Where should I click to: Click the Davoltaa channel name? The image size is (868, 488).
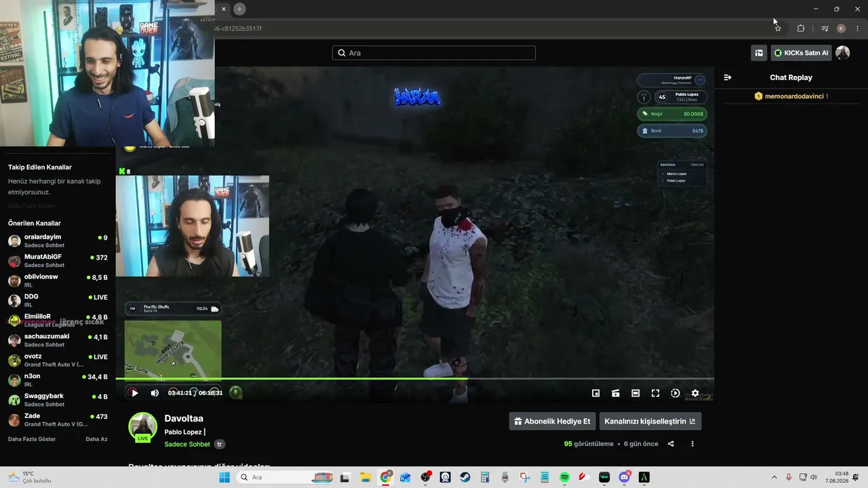click(x=184, y=418)
